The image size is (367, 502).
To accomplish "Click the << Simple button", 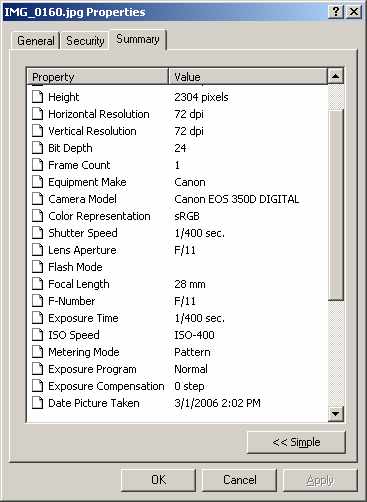I will pyautogui.click(x=296, y=442).
